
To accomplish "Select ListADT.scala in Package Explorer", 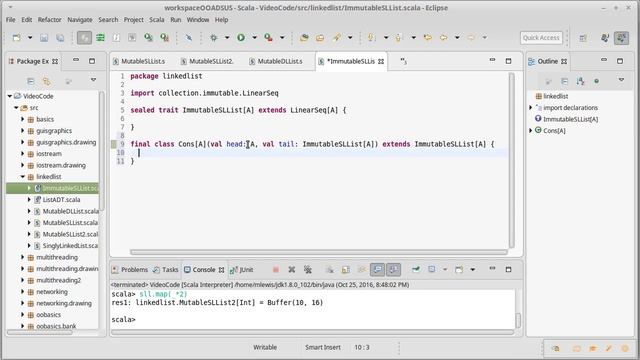I will (x=61, y=200).
